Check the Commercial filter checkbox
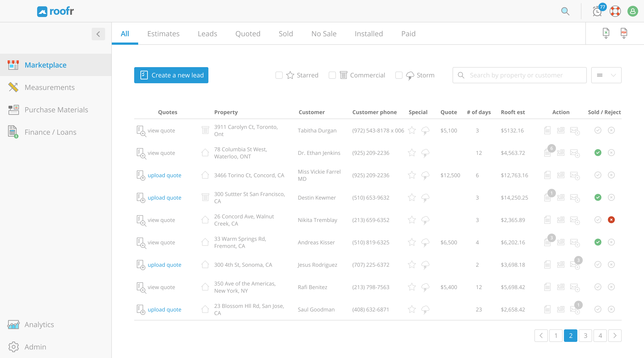 [332, 75]
